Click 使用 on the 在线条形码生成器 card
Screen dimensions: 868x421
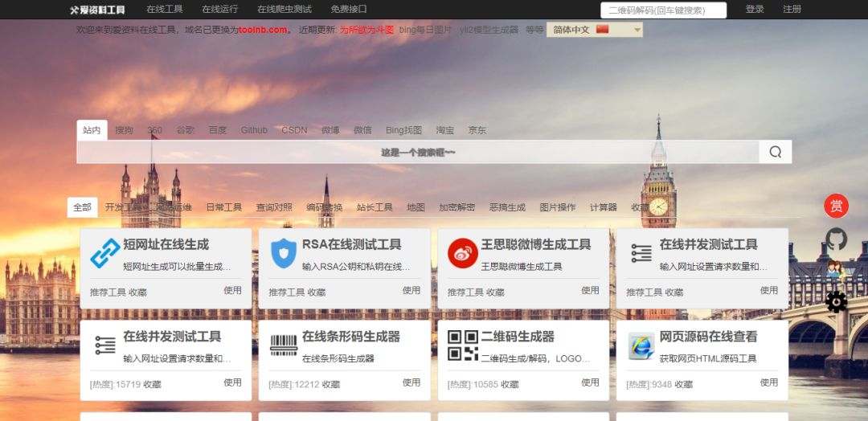(411, 382)
